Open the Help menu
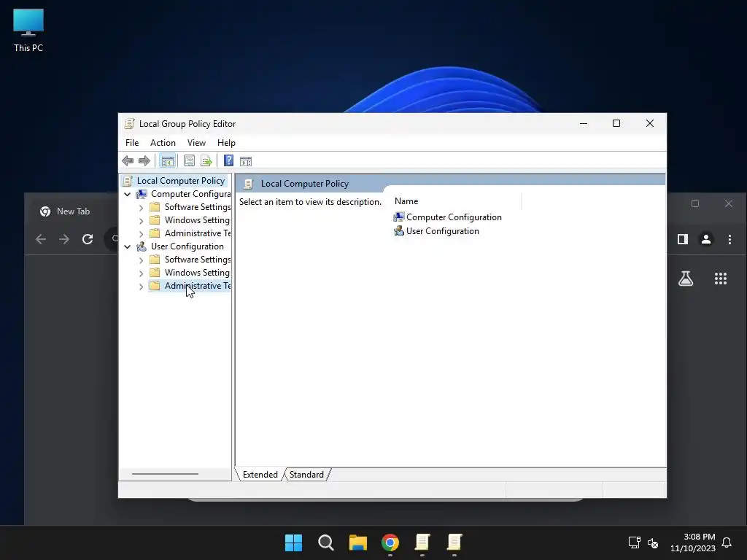The height and width of the screenshot is (560, 747). [x=226, y=143]
